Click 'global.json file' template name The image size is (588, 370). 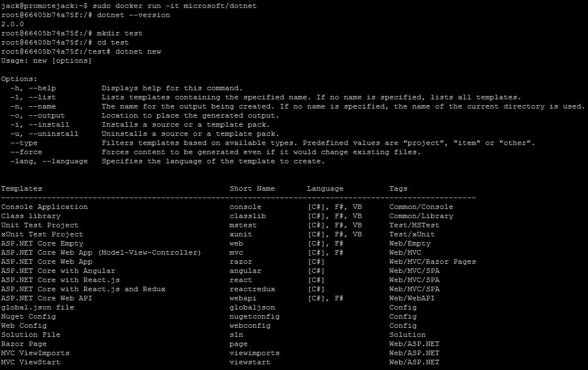tap(38, 307)
